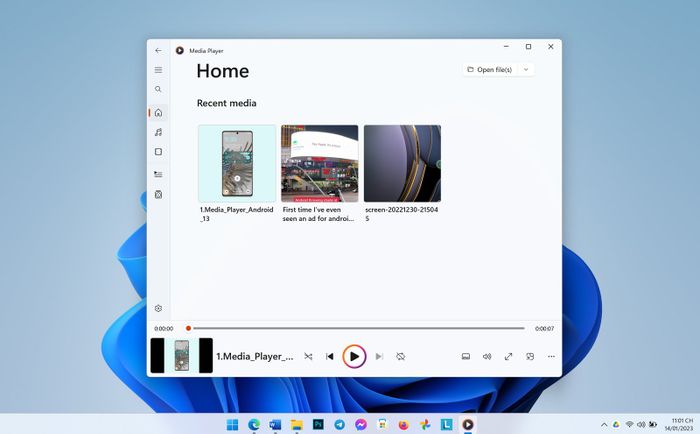Click the 0:00:00 elapsed time label

point(164,329)
